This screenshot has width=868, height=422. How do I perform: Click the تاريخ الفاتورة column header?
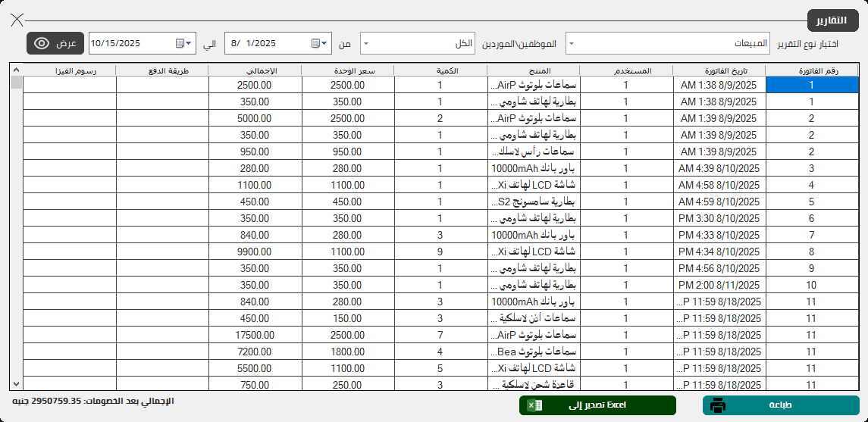(719, 70)
